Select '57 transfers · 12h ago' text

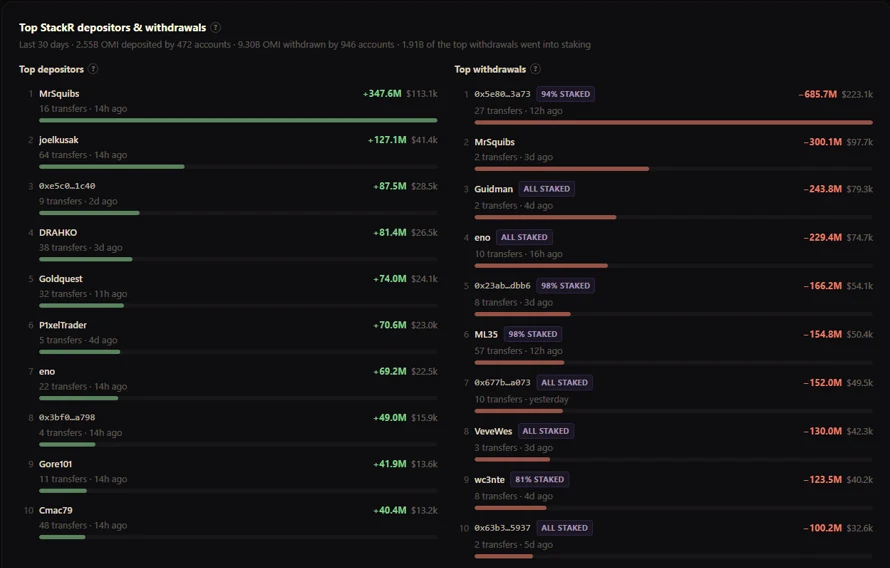[518, 351]
